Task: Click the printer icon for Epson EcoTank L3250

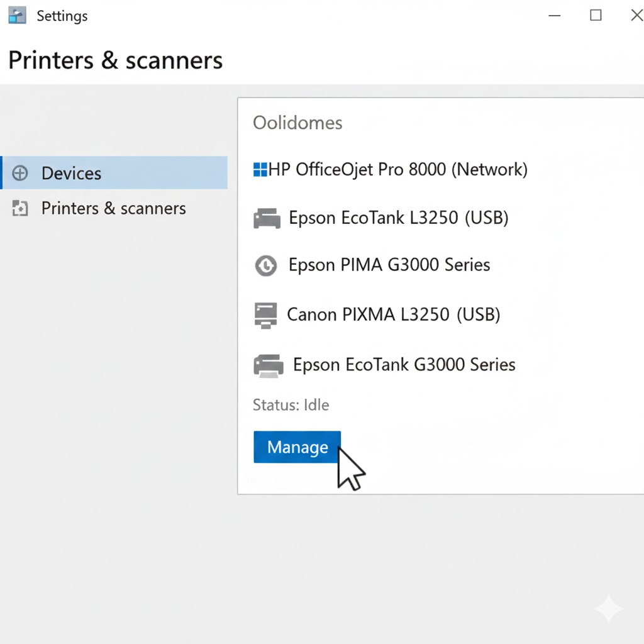Action: 267,219
